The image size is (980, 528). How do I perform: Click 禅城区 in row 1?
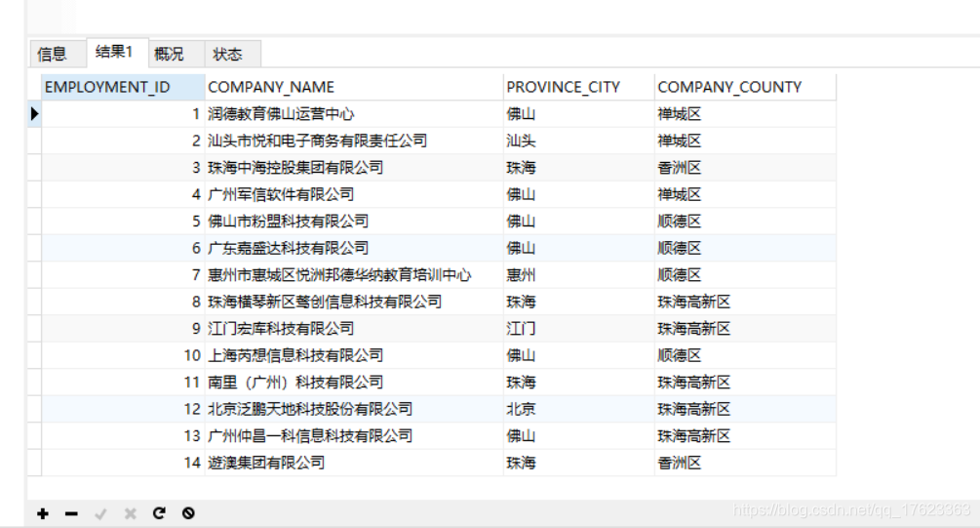point(745,114)
